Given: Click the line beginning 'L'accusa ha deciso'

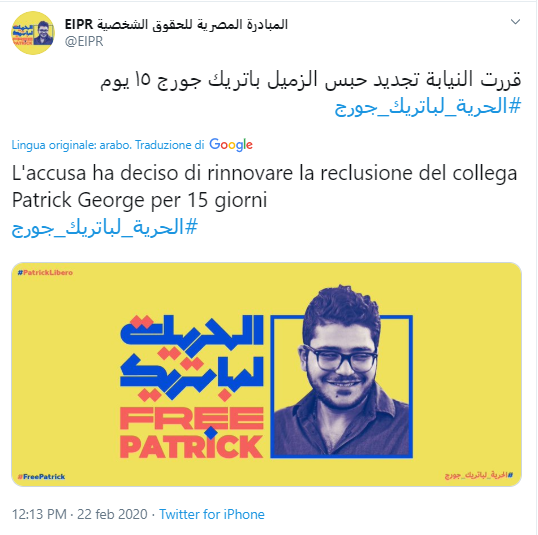Looking at the screenshot, I should 265,173.
